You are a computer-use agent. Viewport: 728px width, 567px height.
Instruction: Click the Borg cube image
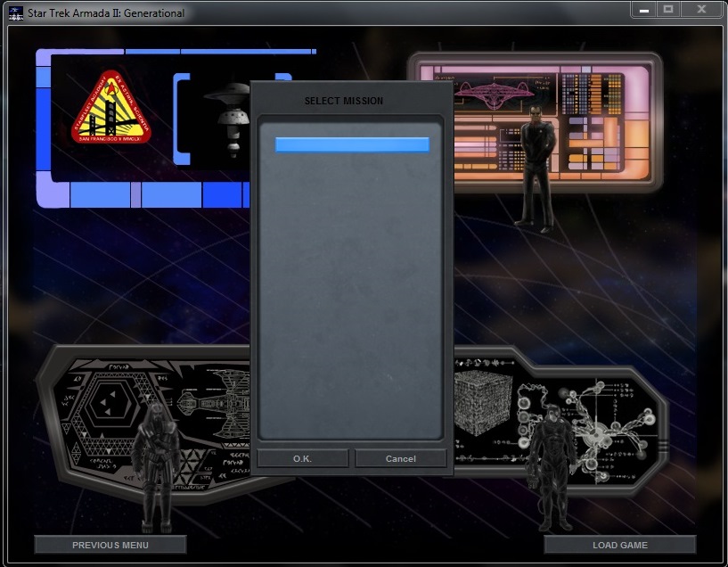(x=483, y=401)
